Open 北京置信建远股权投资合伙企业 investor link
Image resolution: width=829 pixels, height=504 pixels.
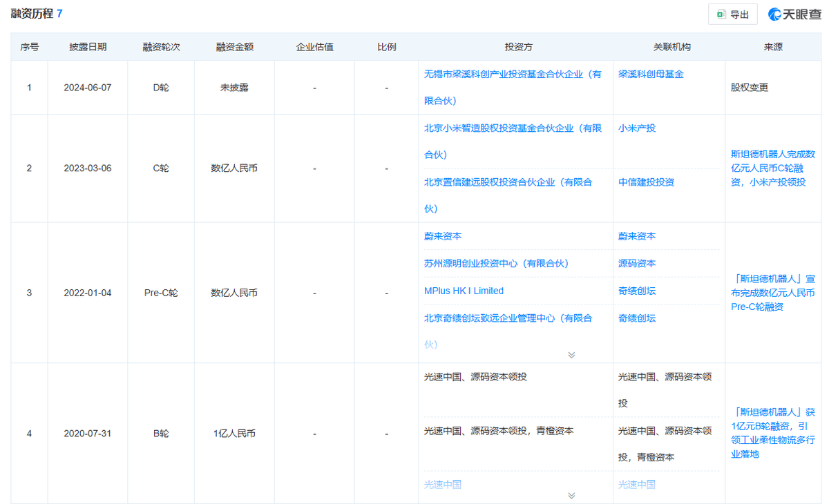[x=508, y=182]
